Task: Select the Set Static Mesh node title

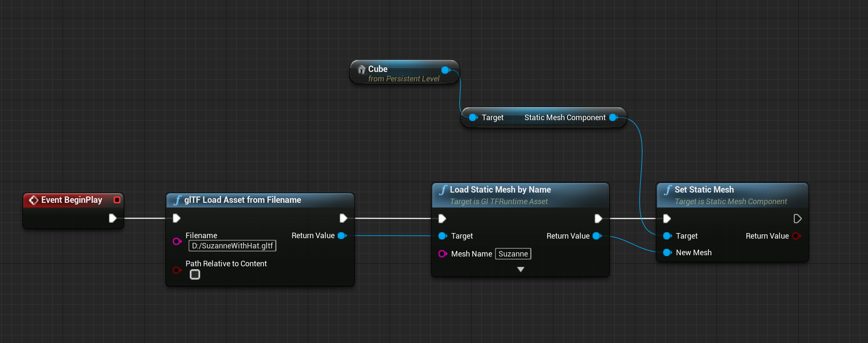Action: pos(704,190)
